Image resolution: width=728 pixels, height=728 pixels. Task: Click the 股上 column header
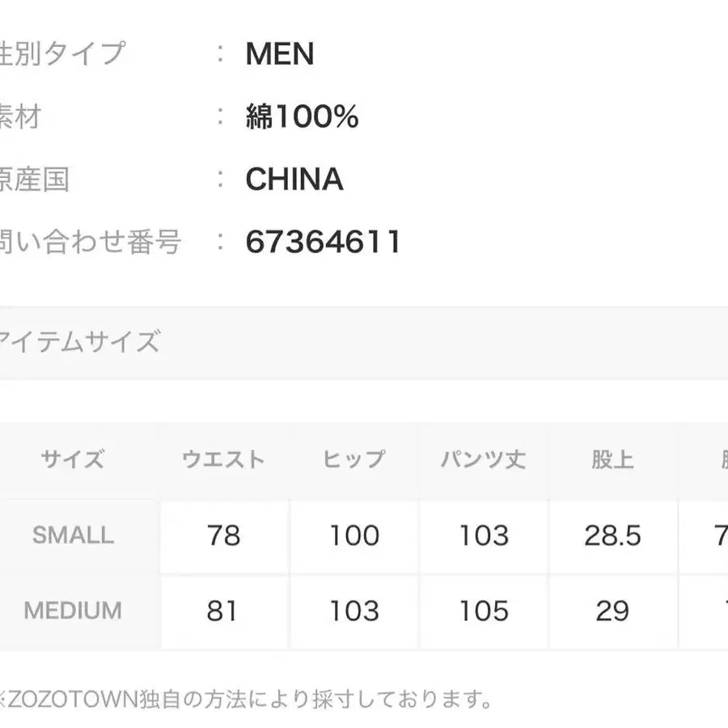click(612, 460)
